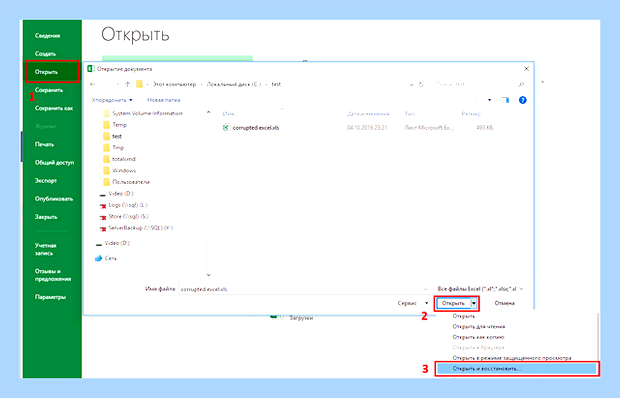
Task: Choose Открыть как копию menu entry
Action: (478, 337)
